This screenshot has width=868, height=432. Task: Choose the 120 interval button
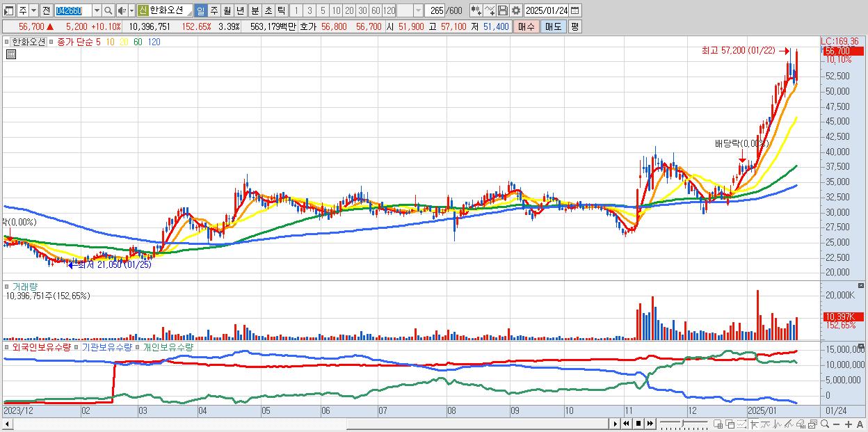click(389, 10)
